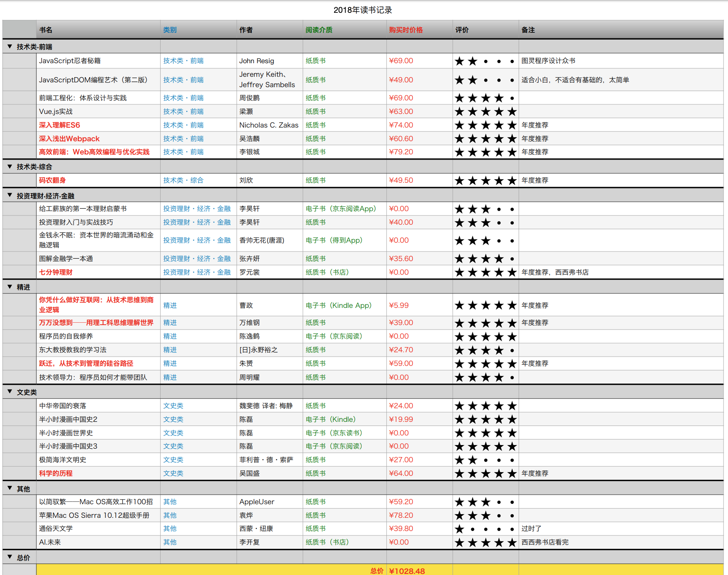Collapse the 精进 category group
728x575 pixels.
click(x=10, y=287)
